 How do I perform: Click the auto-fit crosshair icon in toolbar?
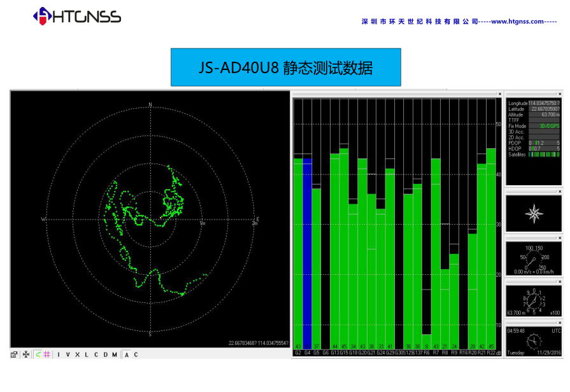pos(26,354)
